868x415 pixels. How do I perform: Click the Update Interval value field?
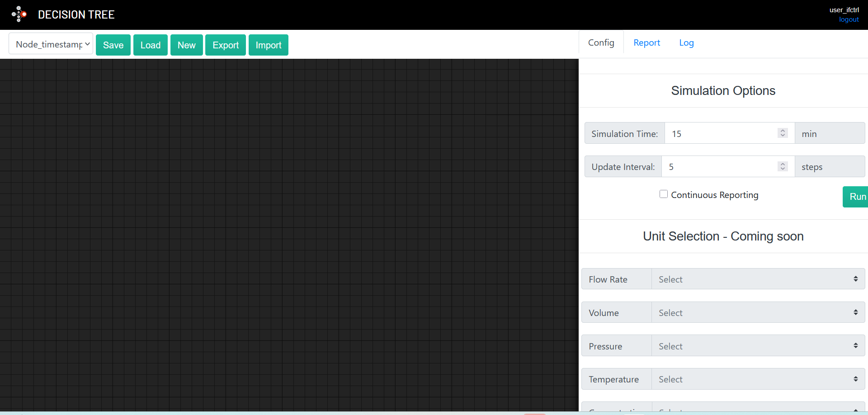(728, 167)
